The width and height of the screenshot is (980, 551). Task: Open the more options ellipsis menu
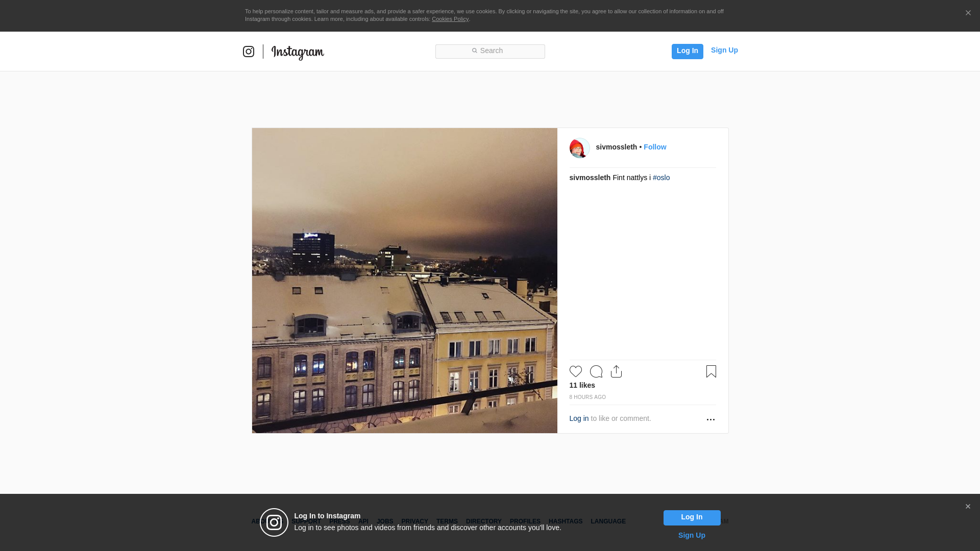click(x=710, y=419)
